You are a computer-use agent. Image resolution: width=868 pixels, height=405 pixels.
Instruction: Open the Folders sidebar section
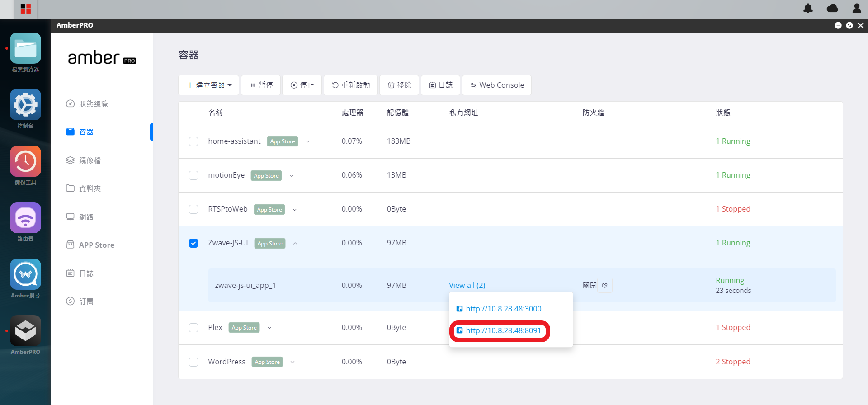[83, 188]
